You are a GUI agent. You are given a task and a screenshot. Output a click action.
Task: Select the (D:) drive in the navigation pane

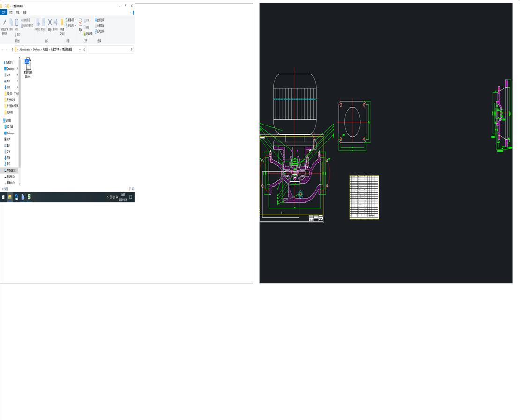point(11,177)
